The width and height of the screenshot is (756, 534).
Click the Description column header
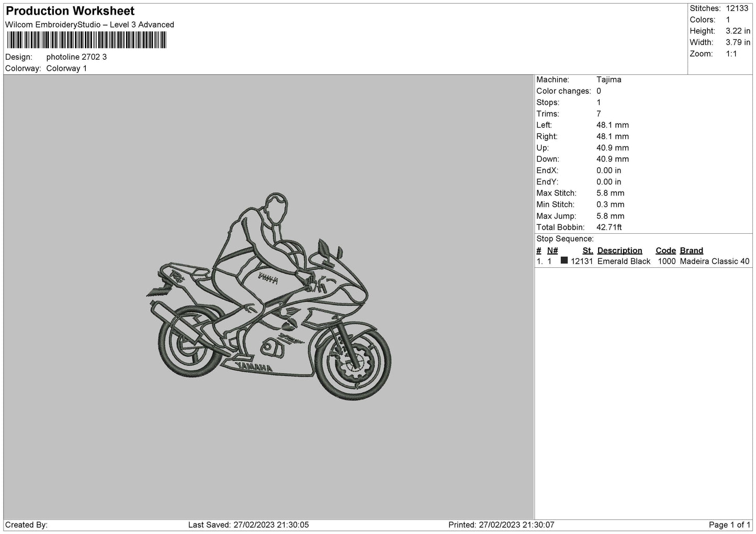coord(619,251)
